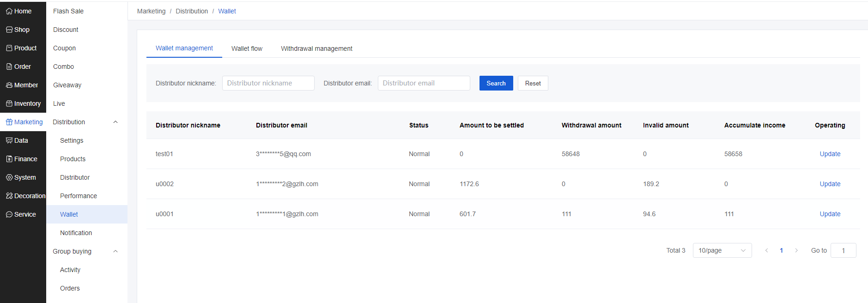Click the Total 3 count text
The height and width of the screenshot is (303, 868).
[675, 250]
